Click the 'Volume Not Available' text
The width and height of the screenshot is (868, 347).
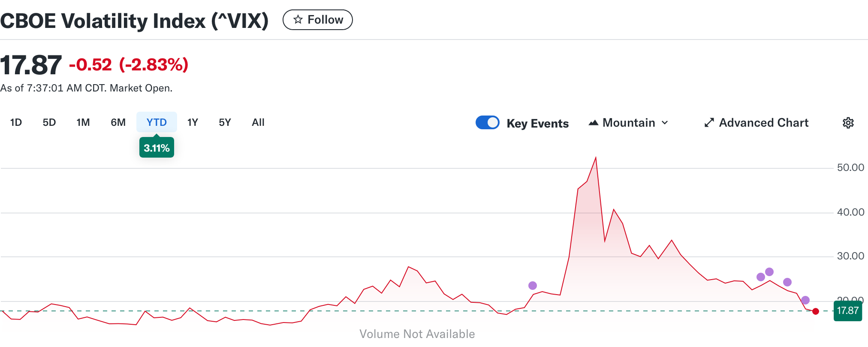click(417, 334)
